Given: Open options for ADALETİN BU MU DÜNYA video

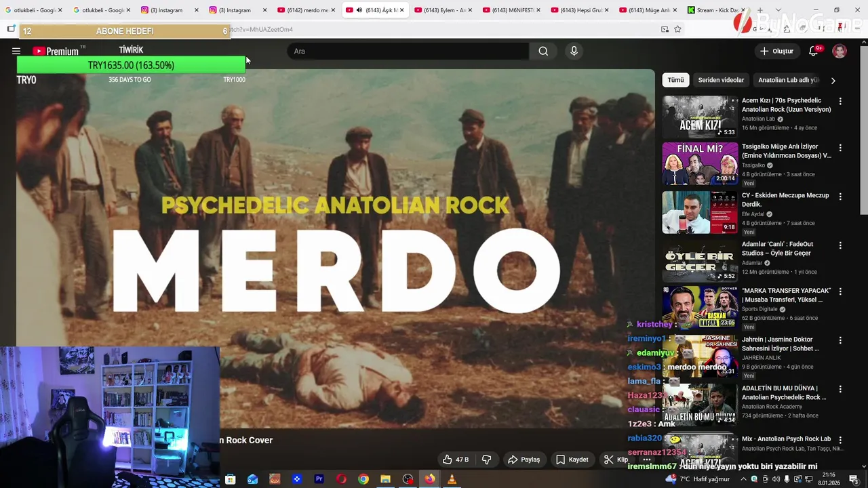Looking at the screenshot, I should (x=840, y=389).
